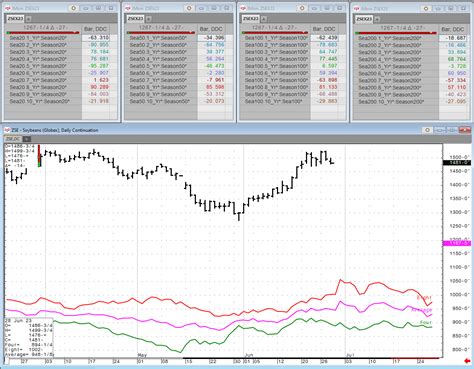Click value 77.445 in Sea100 window
474x369 pixels.
tap(328, 59)
